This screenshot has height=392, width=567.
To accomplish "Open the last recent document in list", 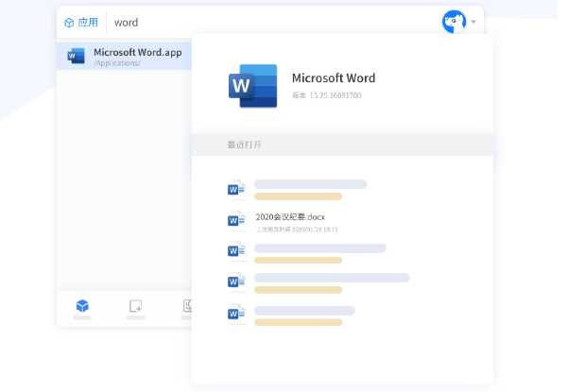I will coord(303,315).
